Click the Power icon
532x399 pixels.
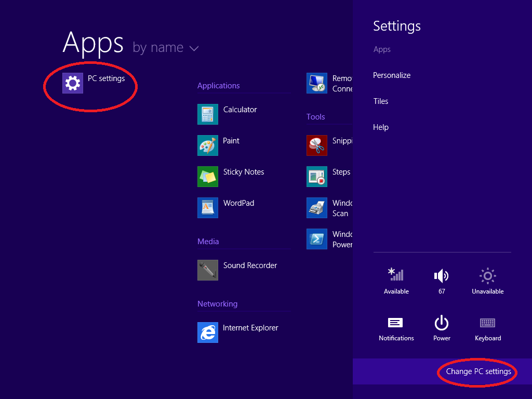442,323
